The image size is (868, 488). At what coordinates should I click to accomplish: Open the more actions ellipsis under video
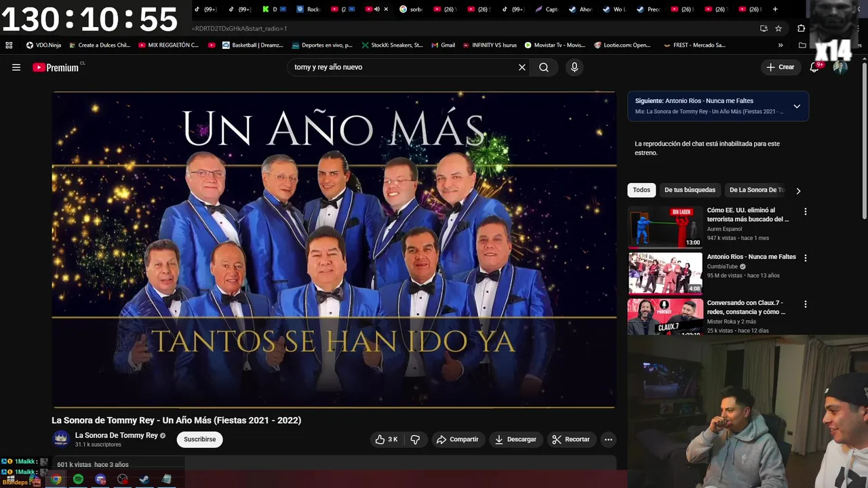coord(608,439)
